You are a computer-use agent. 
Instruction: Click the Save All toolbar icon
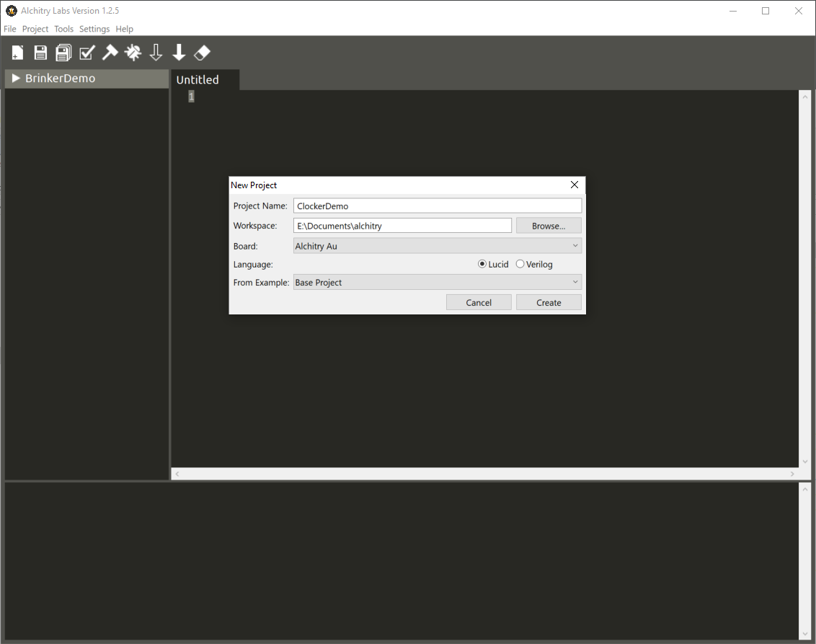pyautogui.click(x=63, y=53)
